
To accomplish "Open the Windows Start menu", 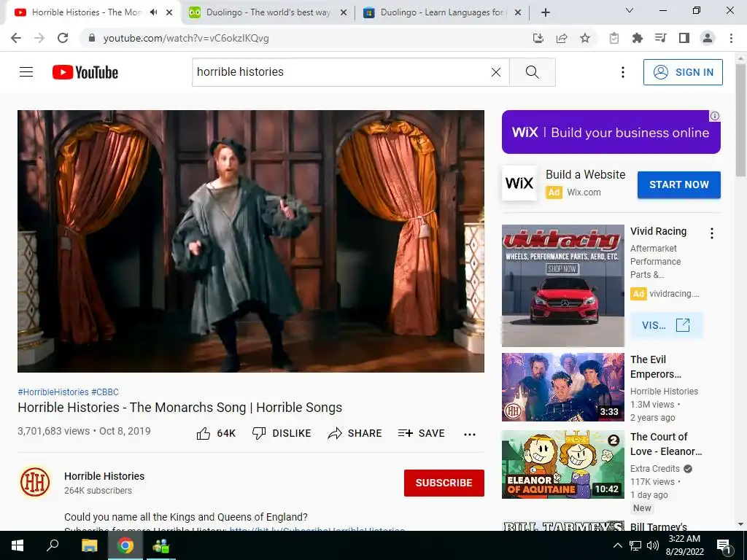I will click(17, 545).
